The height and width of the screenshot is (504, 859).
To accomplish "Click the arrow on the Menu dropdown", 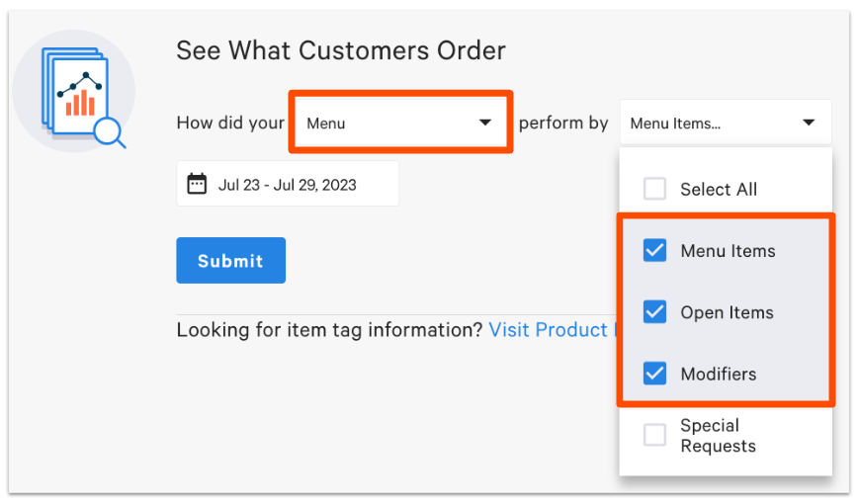I will pyautogui.click(x=485, y=123).
